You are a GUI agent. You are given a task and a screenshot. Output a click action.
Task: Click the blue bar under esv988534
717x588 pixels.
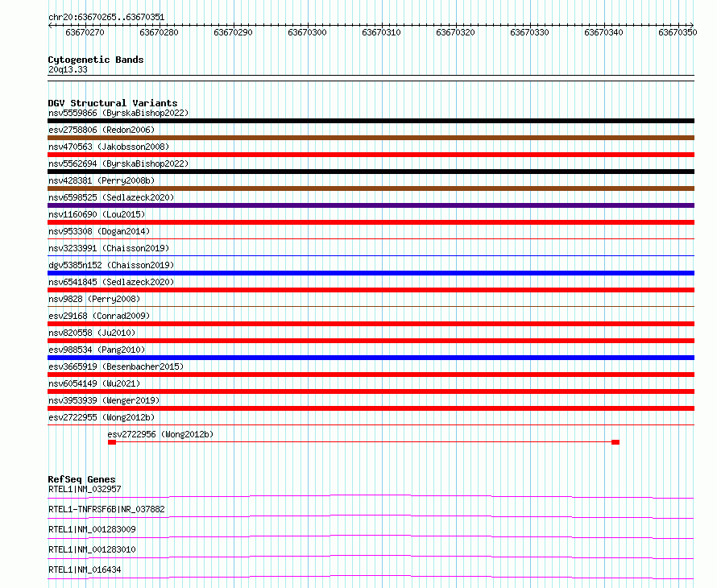click(371, 358)
